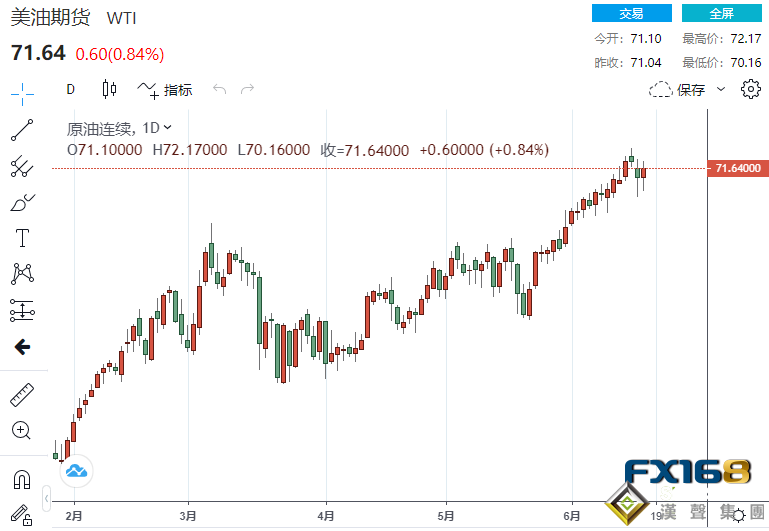Screen dimensions: 769x531
Task: Click the 71.64000 price label on axis
Action: [737, 169]
